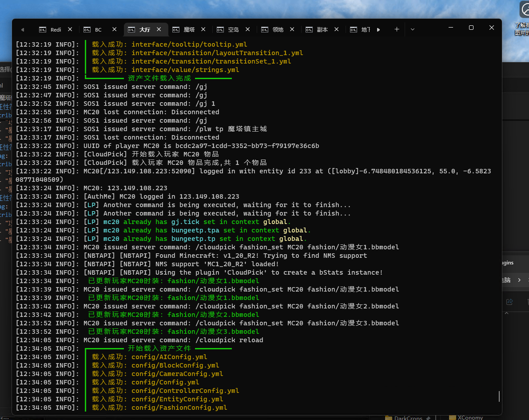The width and height of the screenshot is (529, 420).
Task: Open the BC terminal tab
Action: [98, 30]
